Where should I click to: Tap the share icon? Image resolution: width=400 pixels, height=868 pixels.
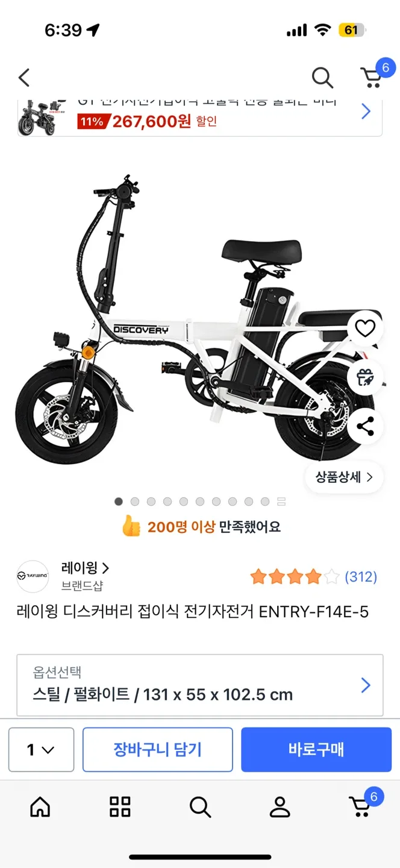point(365,426)
